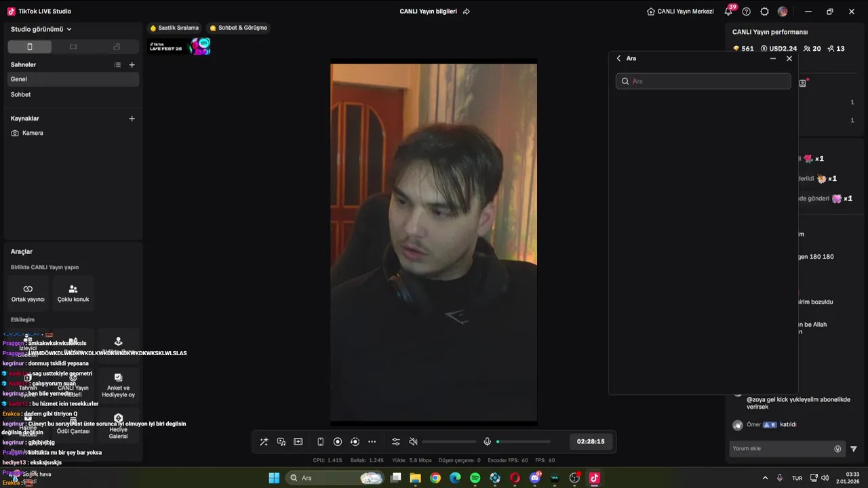Open Anket ve Hediyeyle oy tool
The image size is (868, 488).
click(x=118, y=386)
